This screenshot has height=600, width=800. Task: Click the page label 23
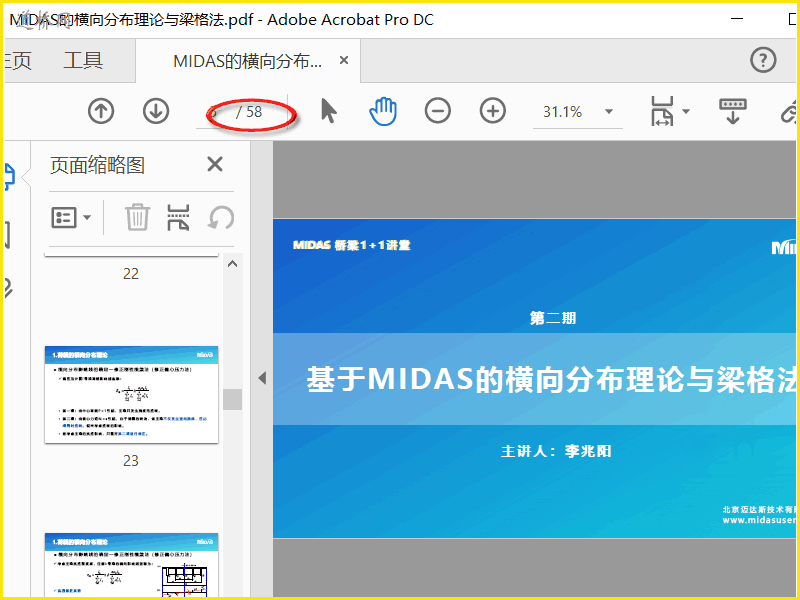pyautogui.click(x=131, y=461)
